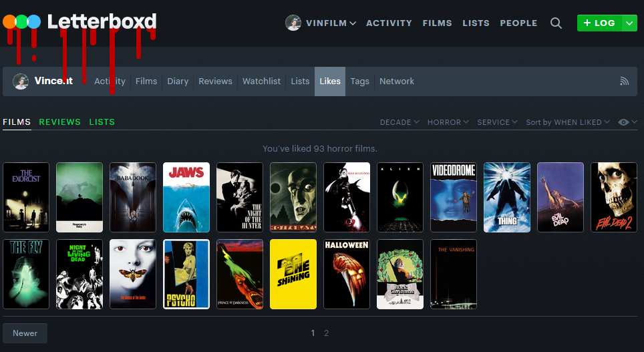
Task: Click the green + LOG button
Action: click(x=600, y=23)
